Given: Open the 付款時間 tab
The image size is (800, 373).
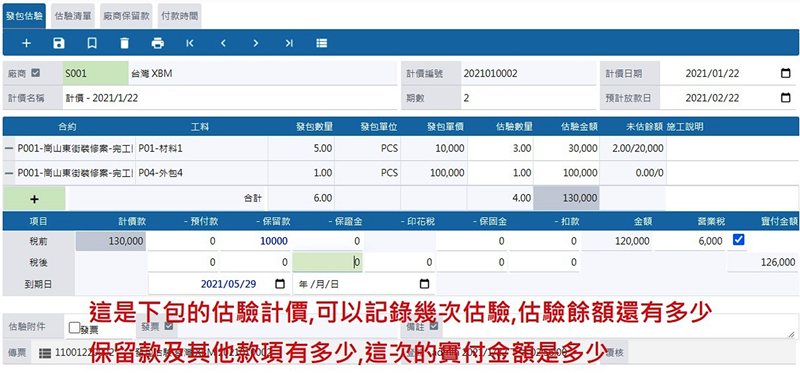Looking at the screenshot, I should click(x=179, y=16).
